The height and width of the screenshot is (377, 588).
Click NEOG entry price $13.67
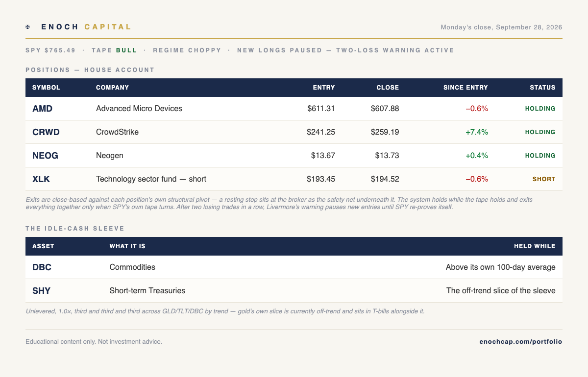pos(323,156)
